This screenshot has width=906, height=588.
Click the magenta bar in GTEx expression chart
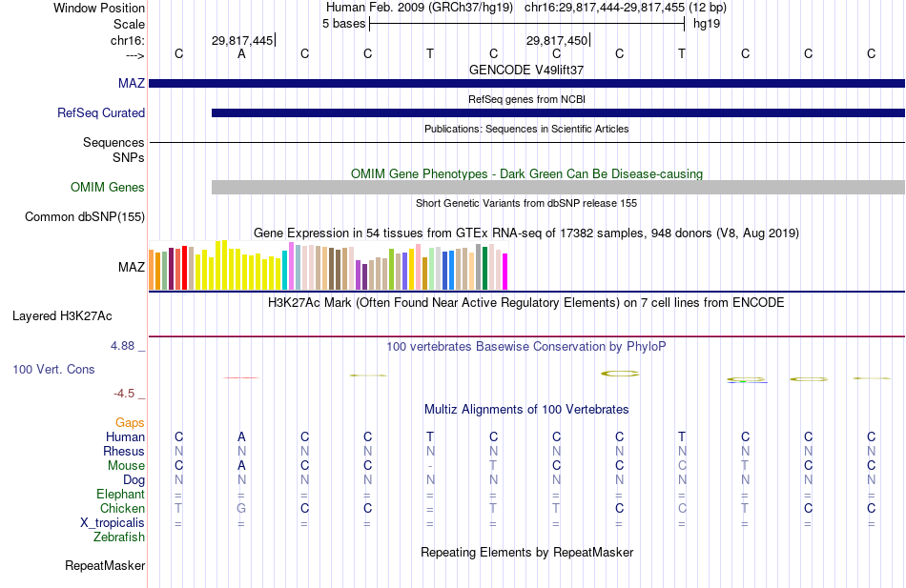[x=505, y=272]
